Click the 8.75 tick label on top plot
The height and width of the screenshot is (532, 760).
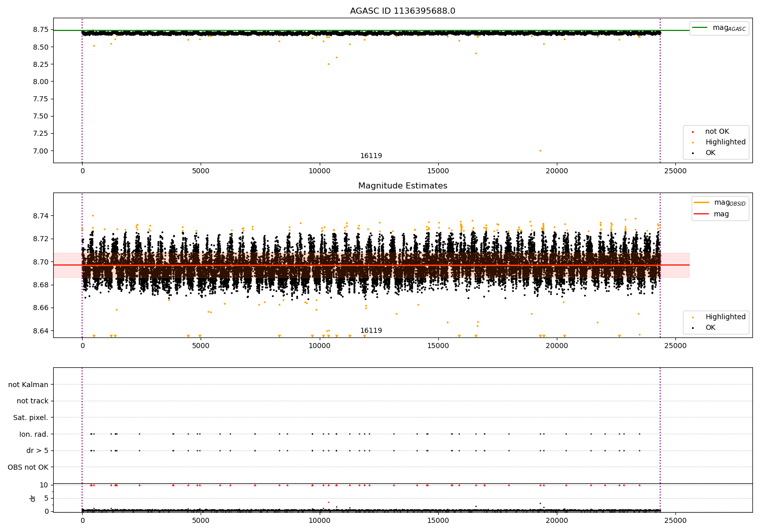[x=40, y=30]
